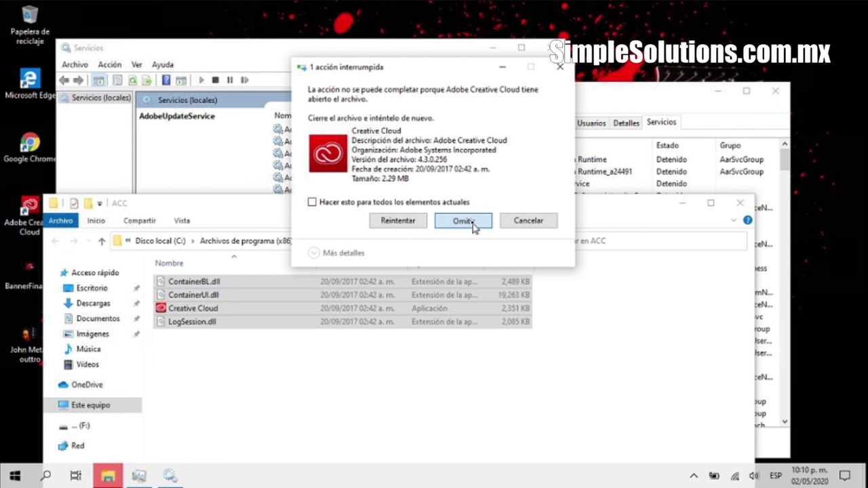Click the back arrow in Servicios toolbar
This screenshot has height=488, width=868.
pyautogui.click(x=64, y=80)
